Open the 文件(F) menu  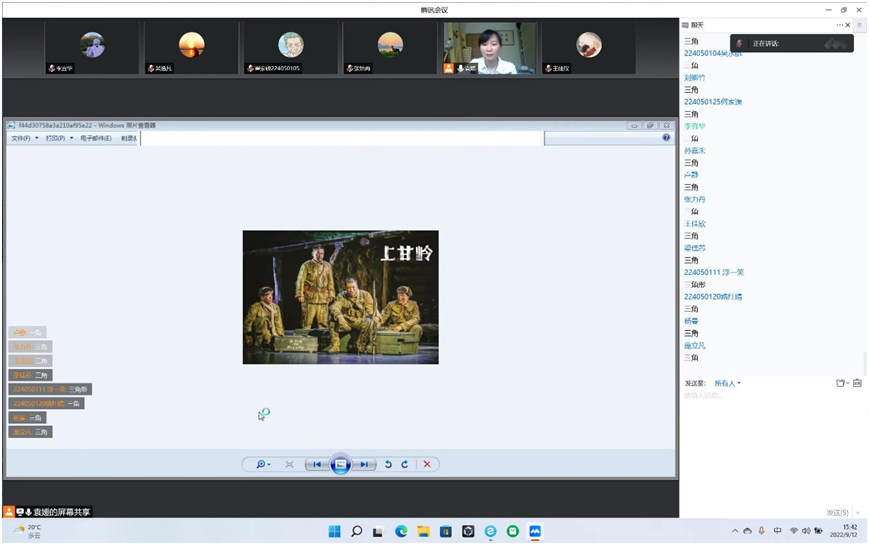click(x=21, y=138)
